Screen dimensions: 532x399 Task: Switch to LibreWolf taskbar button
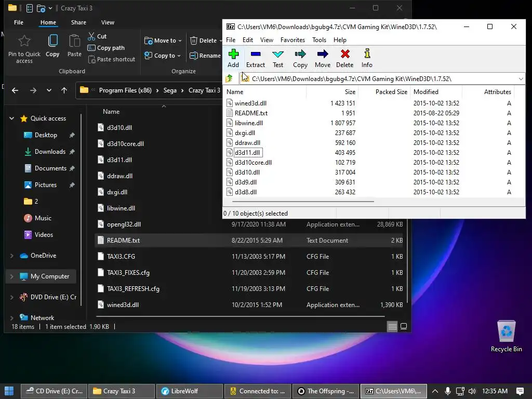point(189,391)
